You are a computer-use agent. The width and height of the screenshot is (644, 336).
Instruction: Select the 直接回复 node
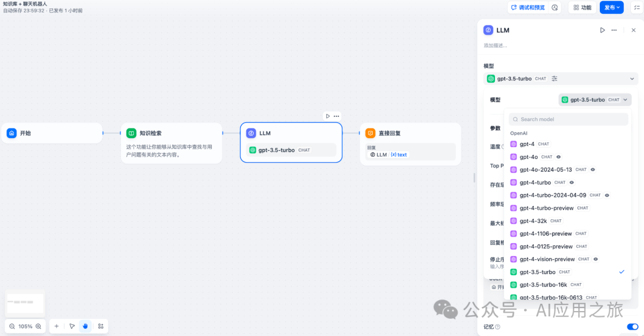(x=410, y=144)
